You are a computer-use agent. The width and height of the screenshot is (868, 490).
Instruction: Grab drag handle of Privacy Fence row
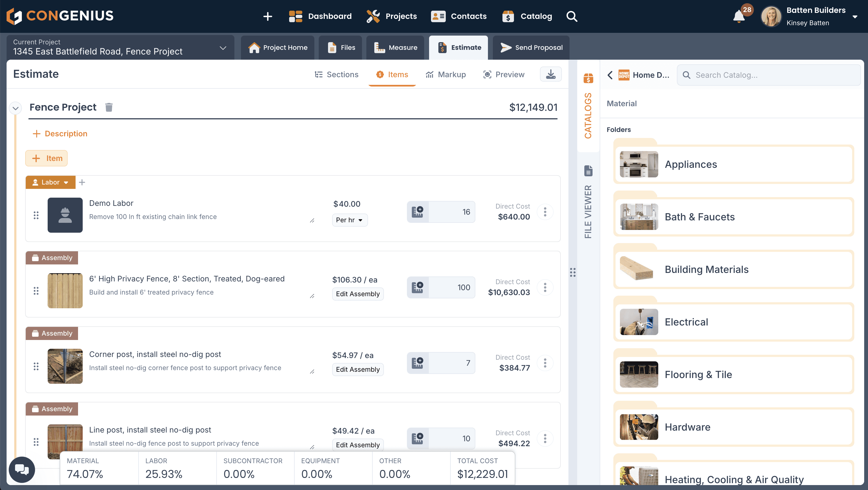click(x=36, y=291)
